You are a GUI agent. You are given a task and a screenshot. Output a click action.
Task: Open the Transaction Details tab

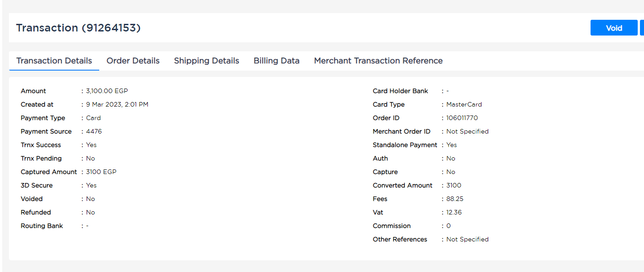tap(54, 61)
